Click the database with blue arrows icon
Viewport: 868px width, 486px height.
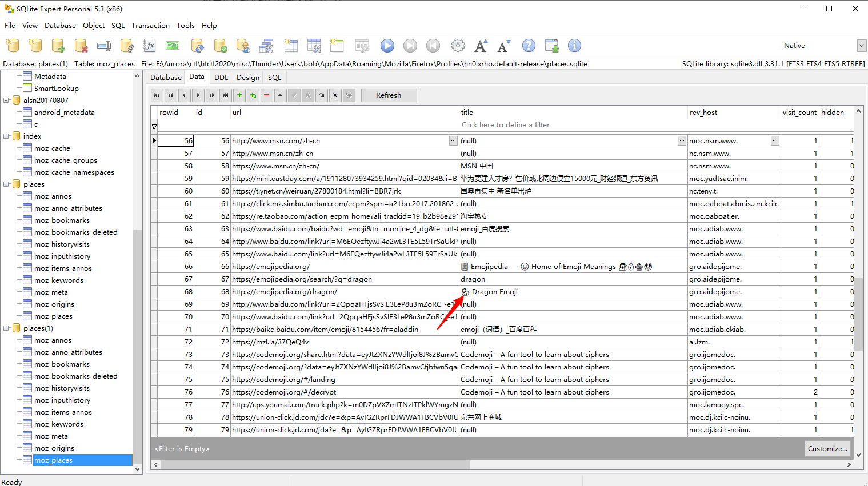[198, 46]
